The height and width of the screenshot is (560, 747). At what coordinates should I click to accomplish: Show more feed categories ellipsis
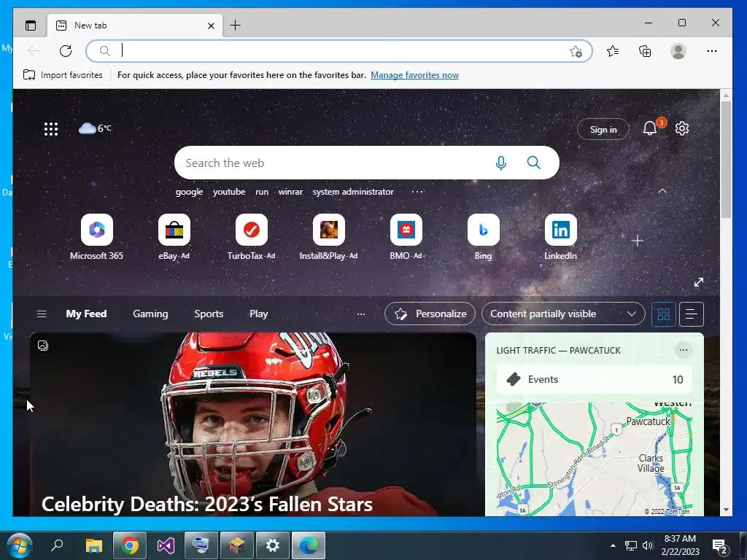pos(361,314)
